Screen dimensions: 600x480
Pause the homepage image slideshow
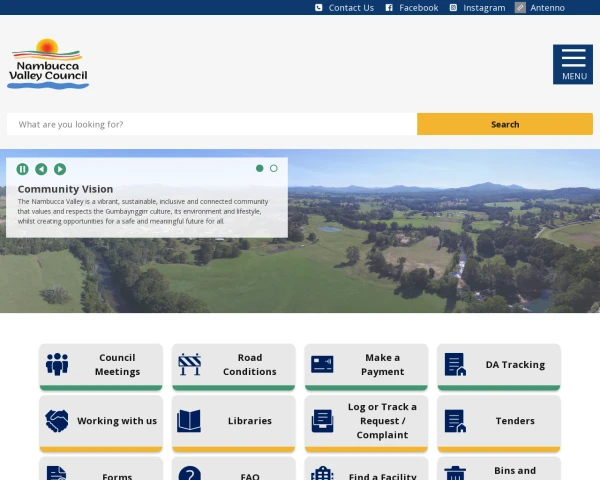(x=23, y=169)
